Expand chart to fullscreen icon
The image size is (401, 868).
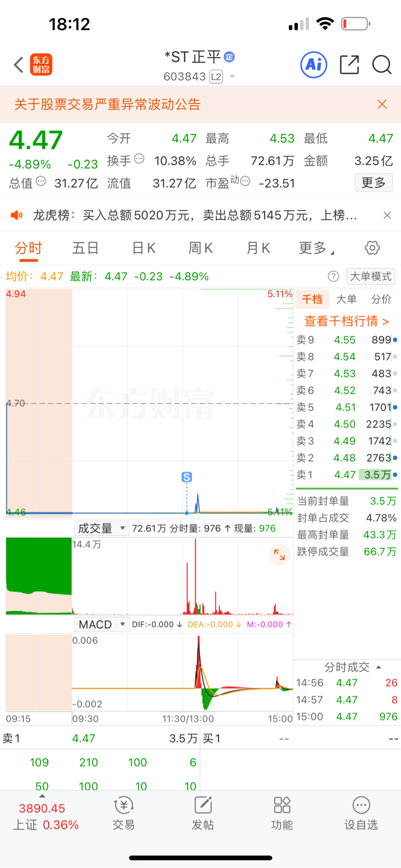279,555
